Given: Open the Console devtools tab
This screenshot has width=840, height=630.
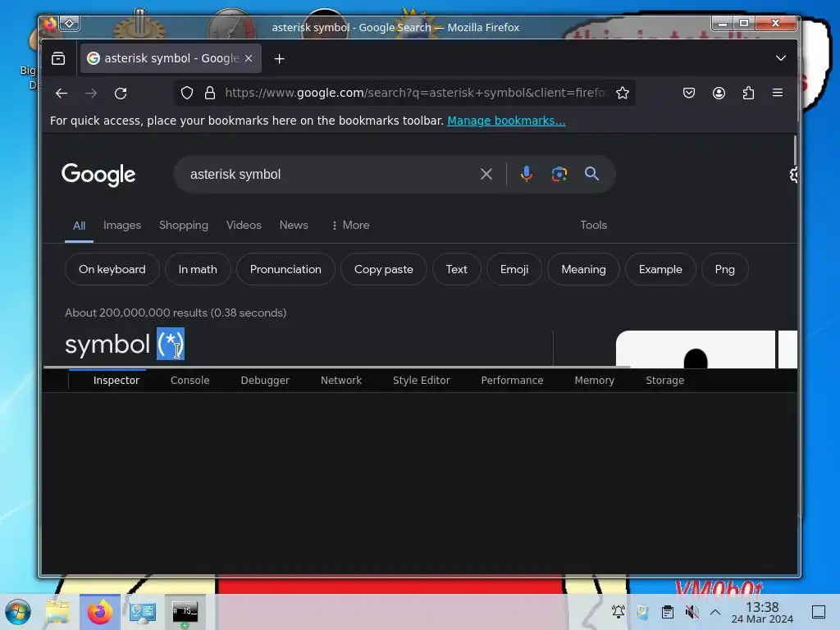Looking at the screenshot, I should tap(189, 381).
